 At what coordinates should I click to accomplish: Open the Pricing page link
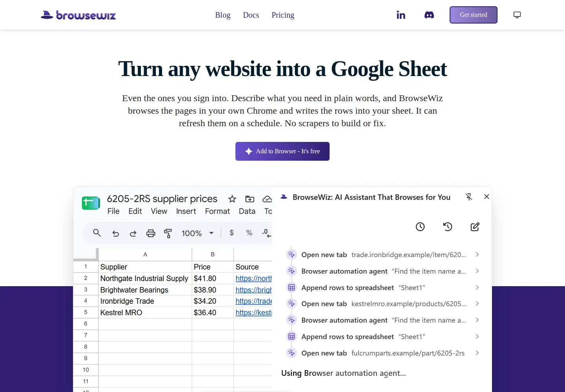click(x=283, y=15)
